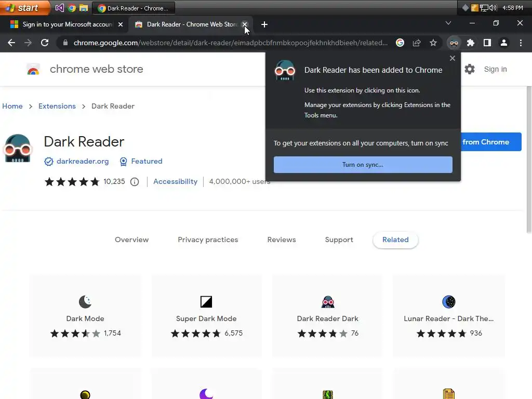532x399 pixels.
Task: Click the Dark Reader Dark extension icon
Action: (328, 302)
